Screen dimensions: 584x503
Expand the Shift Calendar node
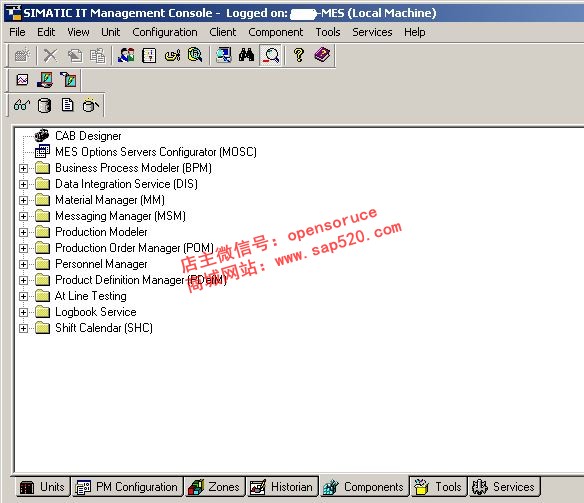[23, 328]
